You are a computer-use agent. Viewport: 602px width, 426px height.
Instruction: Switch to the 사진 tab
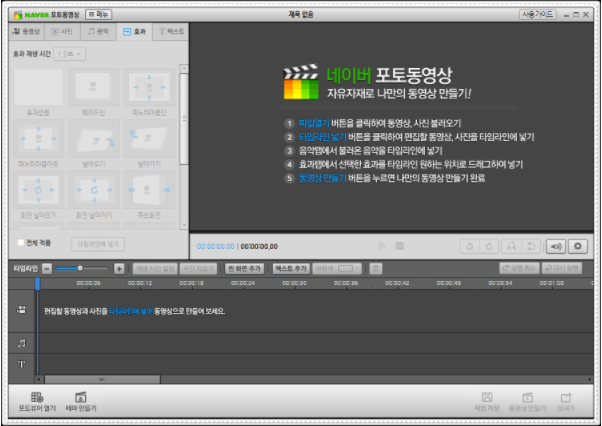[x=62, y=31]
